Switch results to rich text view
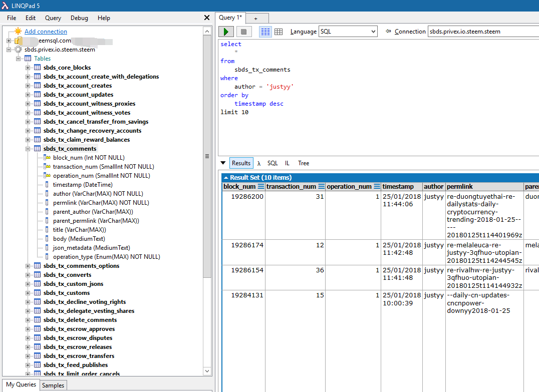Screen dimensions: 539x392 click(265, 32)
